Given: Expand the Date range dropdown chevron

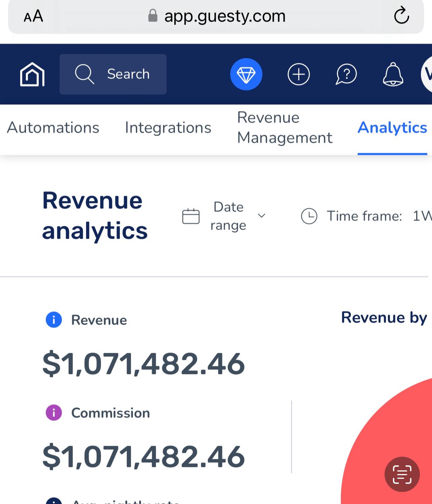Looking at the screenshot, I should [x=261, y=216].
